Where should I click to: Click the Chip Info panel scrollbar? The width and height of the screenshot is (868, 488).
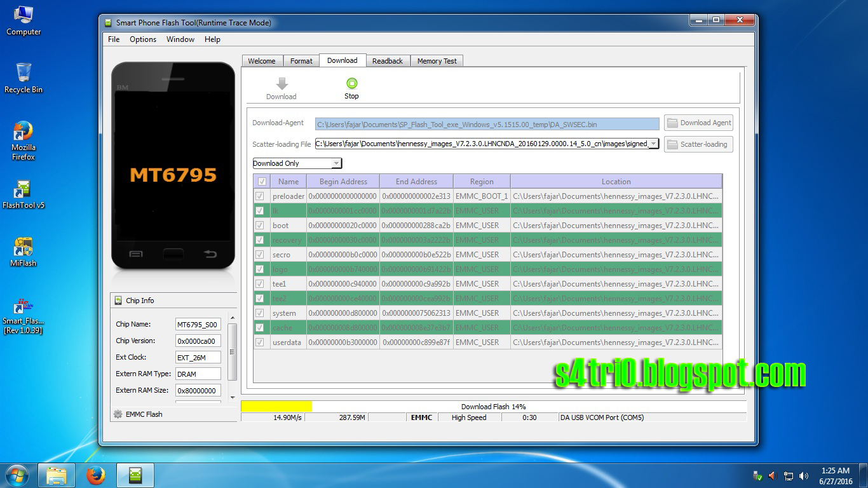[233, 351]
